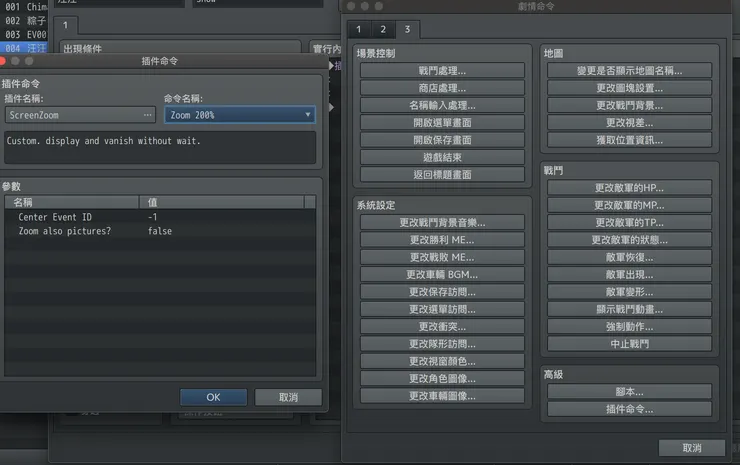Click 遊戲結束 command
This screenshot has height=465, width=740.
point(442,157)
